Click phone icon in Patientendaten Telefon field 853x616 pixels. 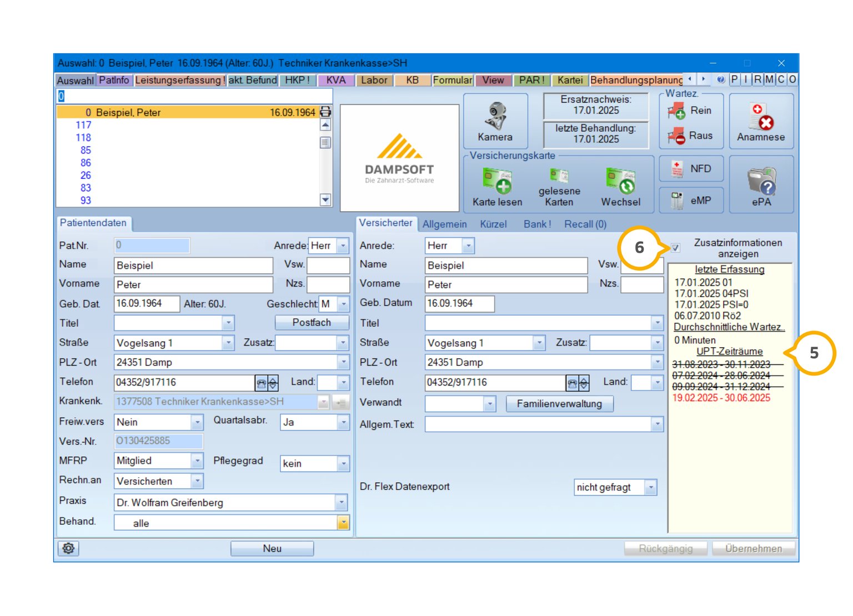pyautogui.click(x=261, y=383)
